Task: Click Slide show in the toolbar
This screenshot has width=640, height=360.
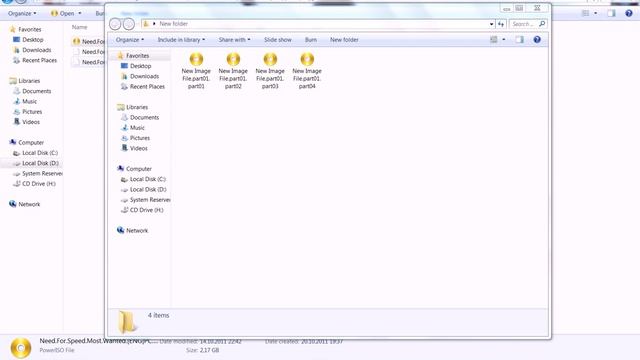Action: 278,40
